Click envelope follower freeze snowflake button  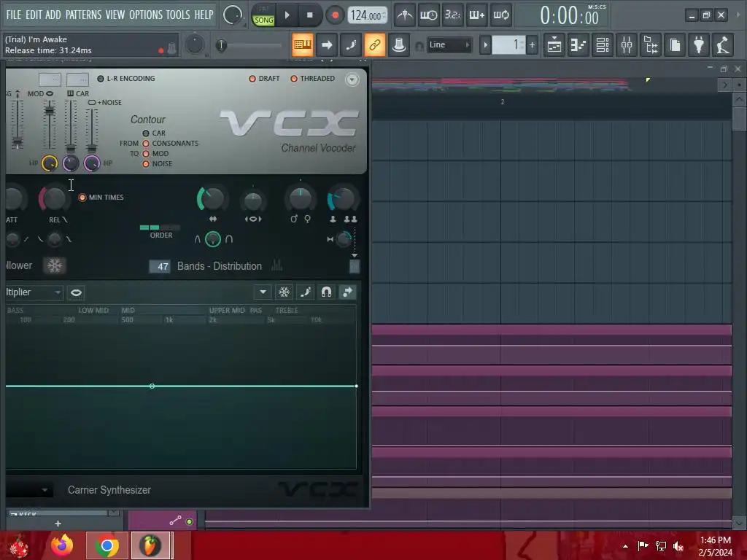point(54,265)
